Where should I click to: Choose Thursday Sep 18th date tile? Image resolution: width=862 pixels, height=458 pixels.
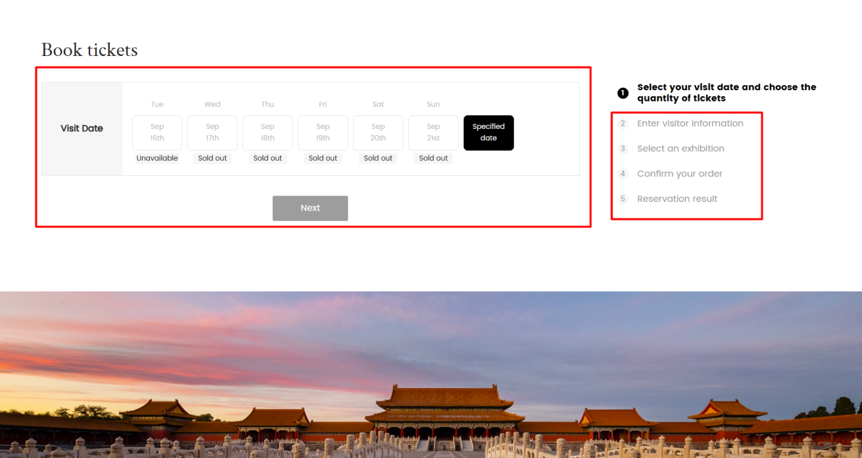pos(267,133)
